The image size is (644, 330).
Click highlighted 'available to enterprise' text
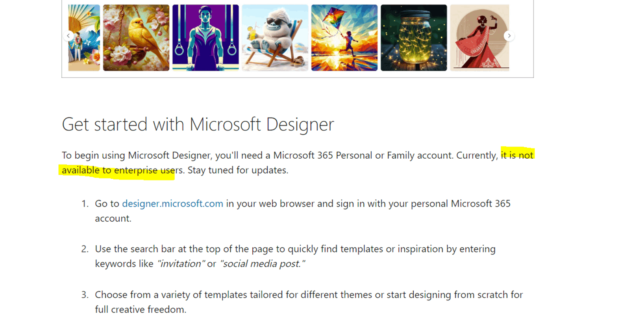114,170
